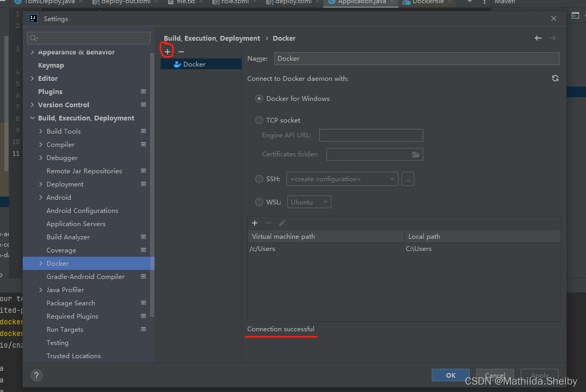Go back in settings navigation
This screenshot has width=586, height=392.
click(x=538, y=38)
